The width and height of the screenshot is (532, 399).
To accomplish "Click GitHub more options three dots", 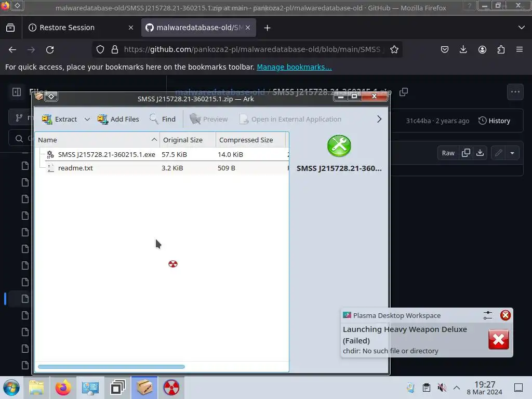I will pyautogui.click(x=515, y=91).
